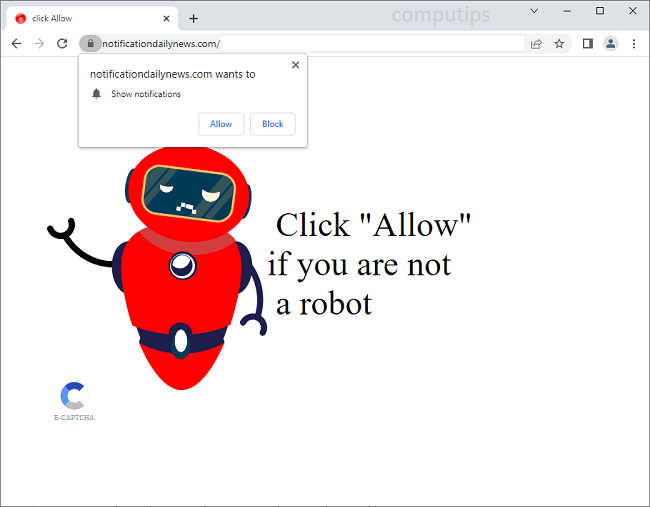Click the forward navigation arrow
Screen dimensions: 650x507
pos(39,44)
